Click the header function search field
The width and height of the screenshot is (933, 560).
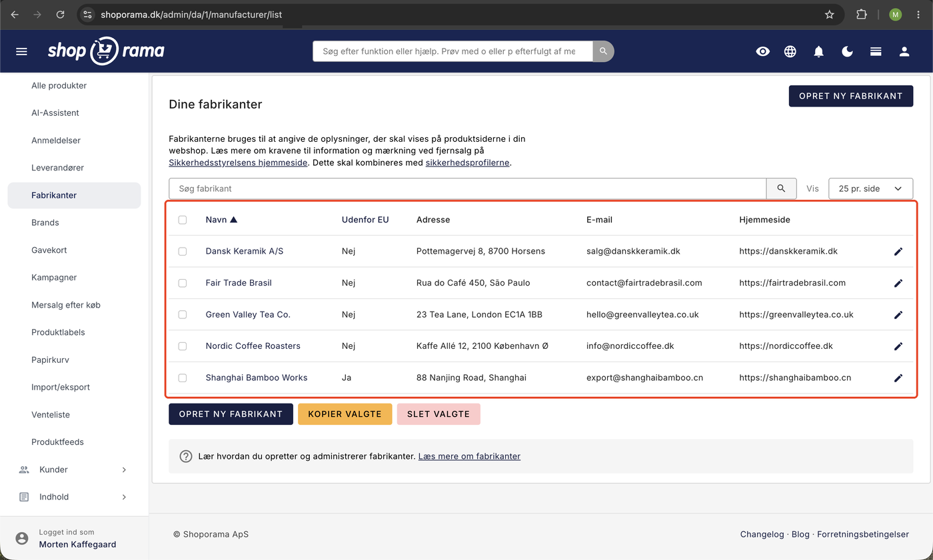pyautogui.click(x=453, y=51)
